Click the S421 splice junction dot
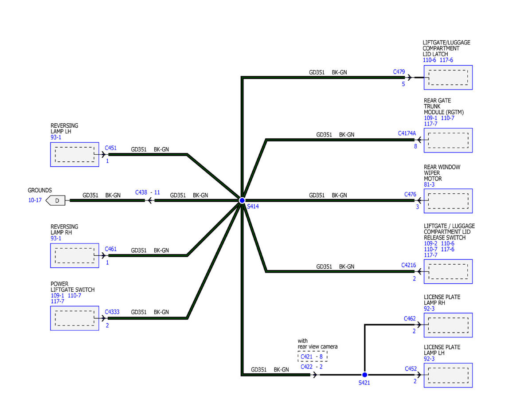Image resolution: width=532 pixels, height=411 pixels. 364,375
